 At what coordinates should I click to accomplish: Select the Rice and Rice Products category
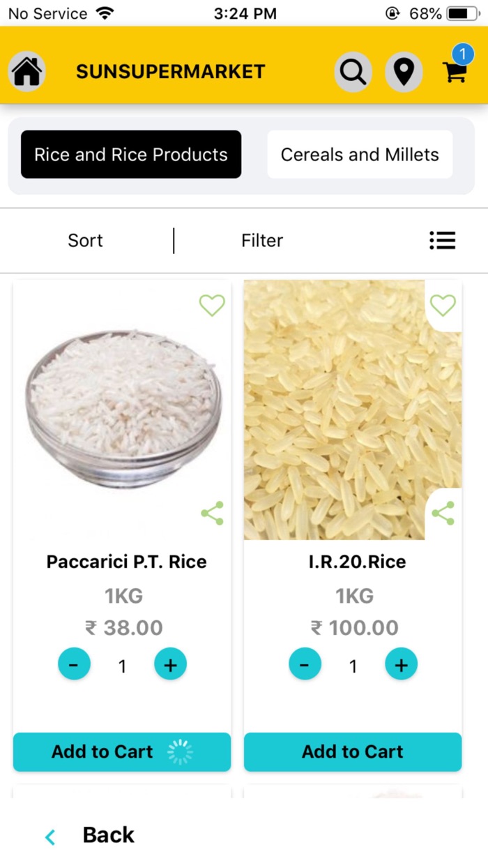coord(130,154)
